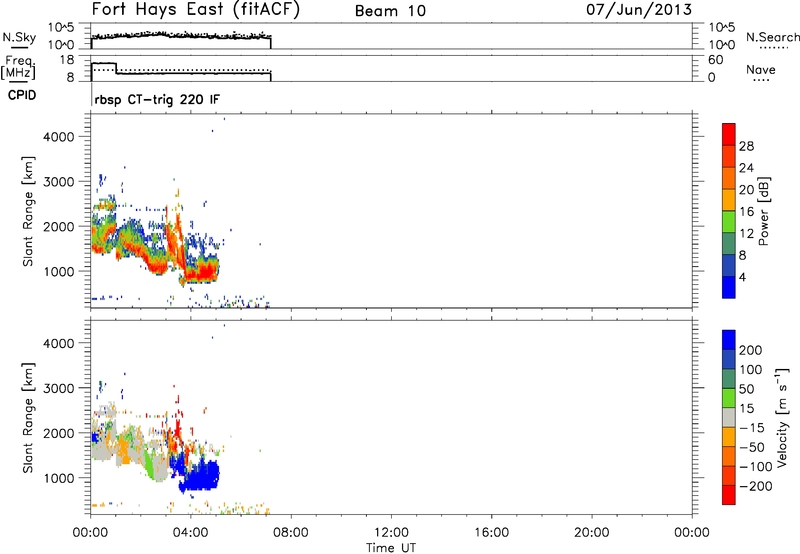Click the 'Beam 10' label

pos(390,11)
